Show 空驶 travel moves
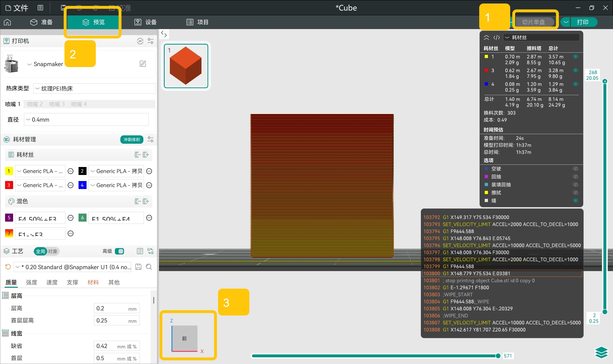 pos(576,169)
